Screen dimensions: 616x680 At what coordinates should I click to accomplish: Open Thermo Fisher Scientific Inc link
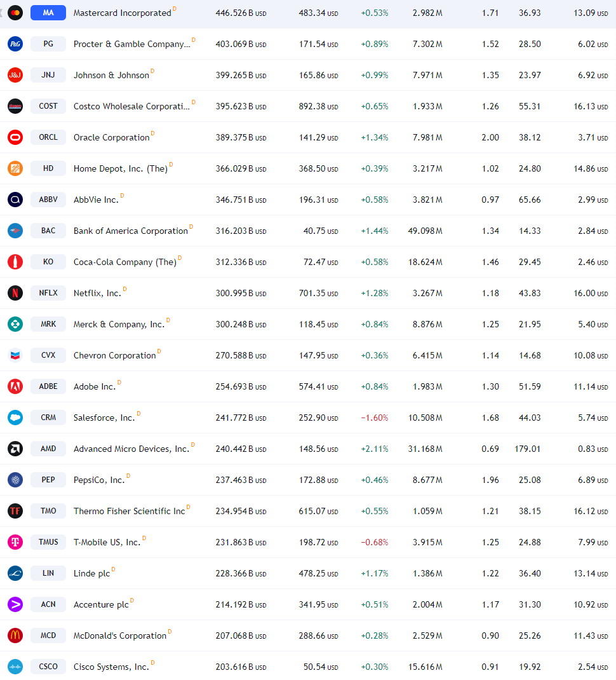coord(129,512)
